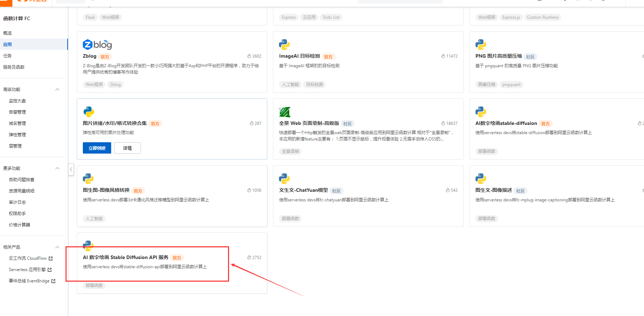Collapse the 相关产品 sidebar section
The height and width of the screenshot is (316, 644).
click(x=57, y=247)
